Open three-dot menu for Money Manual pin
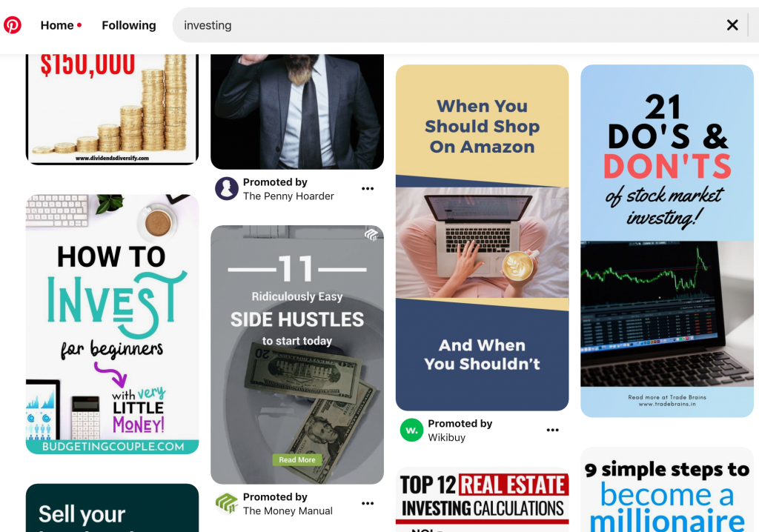The height and width of the screenshot is (532, 759). (368, 503)
